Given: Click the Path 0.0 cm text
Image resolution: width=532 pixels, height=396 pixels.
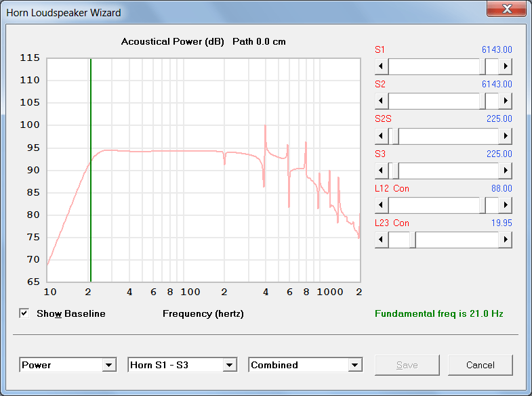Looking at the screenshot, I should point(259,42).
